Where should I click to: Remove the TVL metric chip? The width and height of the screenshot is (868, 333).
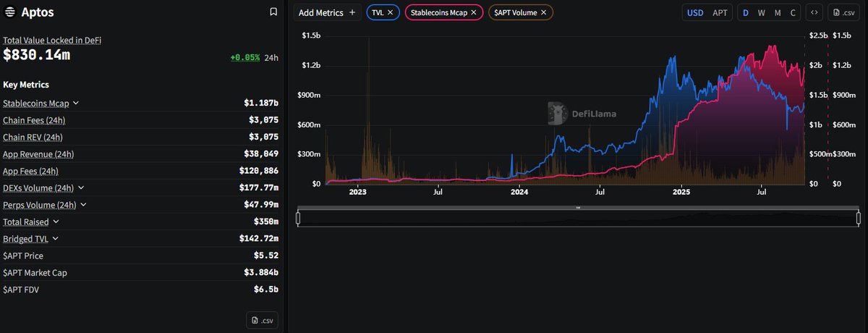tap(391, 12)
